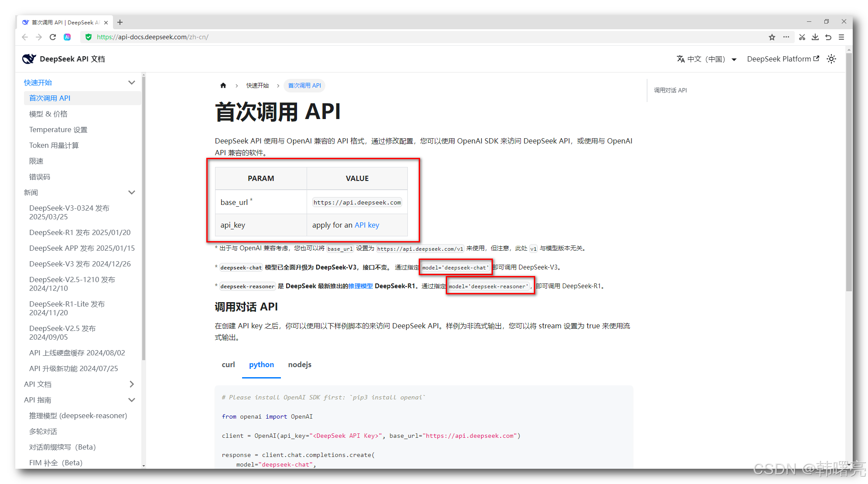Click the scissors screenshot icon

click(802, 37)
